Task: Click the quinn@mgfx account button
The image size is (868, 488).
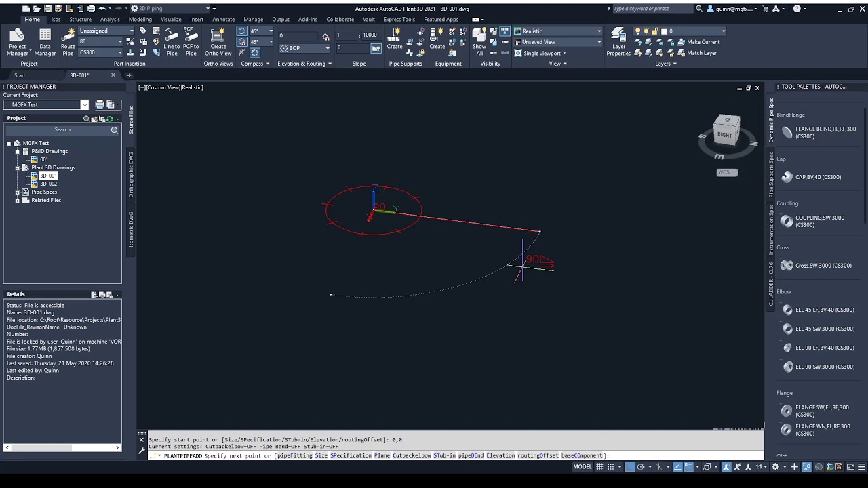Action: pyautogui.click(x=732, y=9)
